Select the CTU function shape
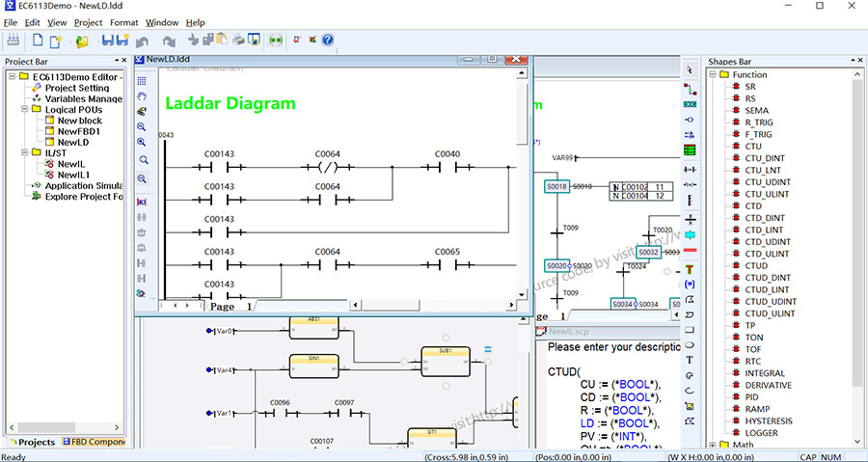Image resolution: width=868 pixels, height=462 pixels. pos(753,146)
